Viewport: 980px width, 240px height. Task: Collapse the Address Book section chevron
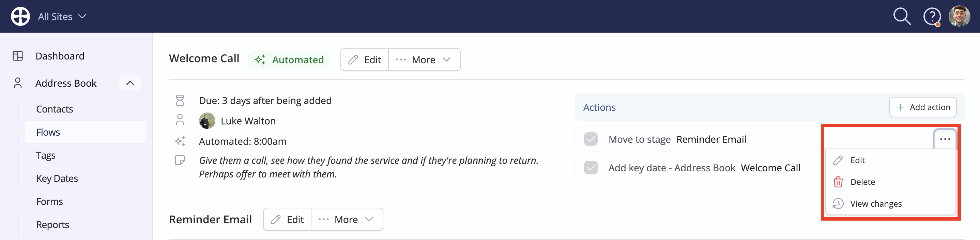[130, 83]
